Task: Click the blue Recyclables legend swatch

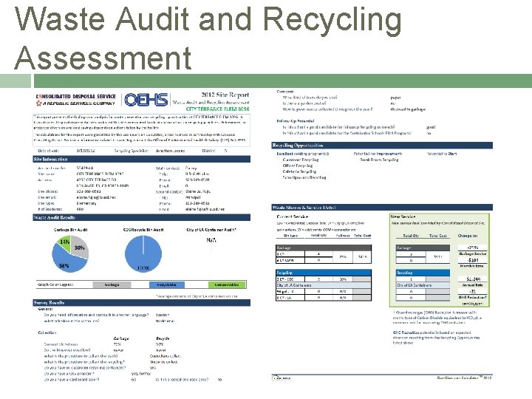Action: pyautogui.click(x=166, y=284)
